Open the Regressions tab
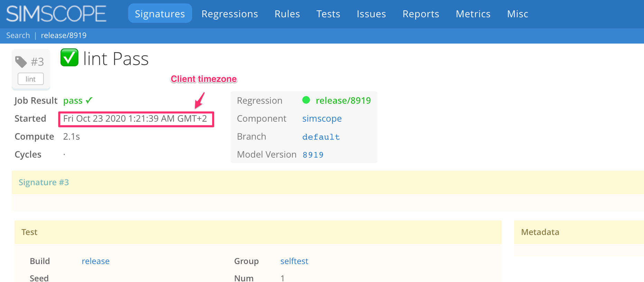The image size is (644, 282). 230,14
